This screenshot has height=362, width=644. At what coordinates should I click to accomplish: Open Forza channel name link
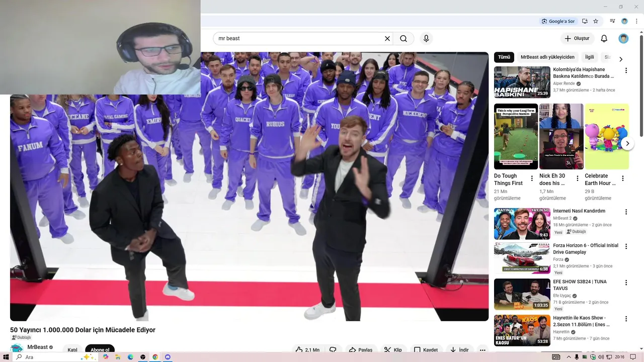click(x=558, y=259)
